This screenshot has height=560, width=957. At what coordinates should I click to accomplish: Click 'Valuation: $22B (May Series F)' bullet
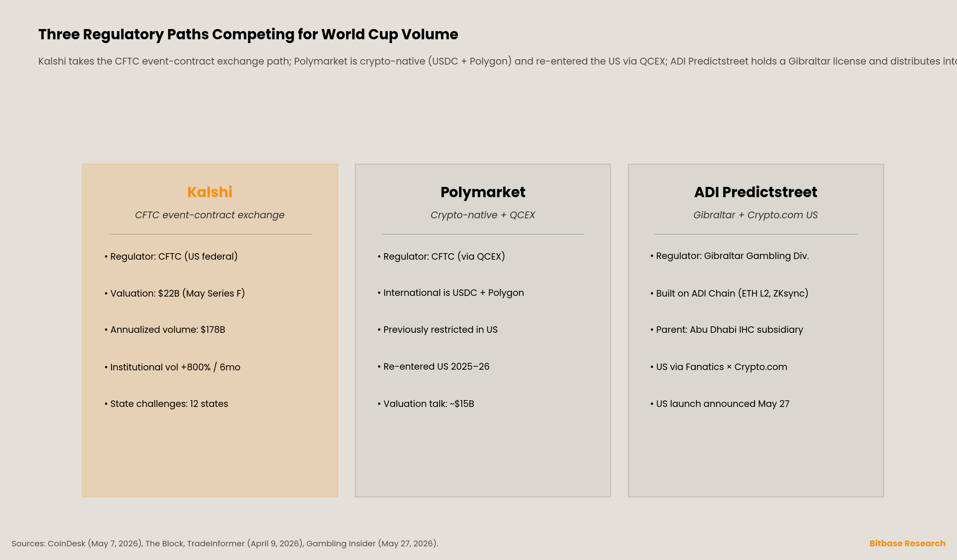[175, 293]
